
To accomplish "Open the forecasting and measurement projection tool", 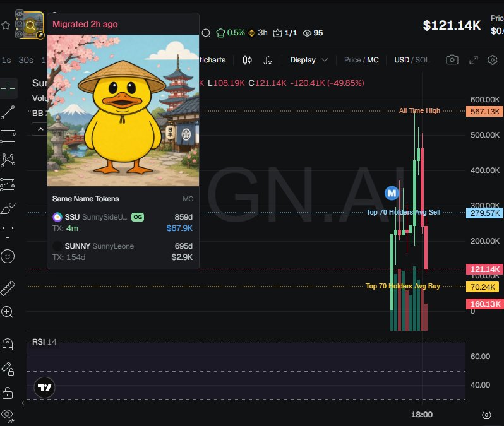I will pos(8,184).
